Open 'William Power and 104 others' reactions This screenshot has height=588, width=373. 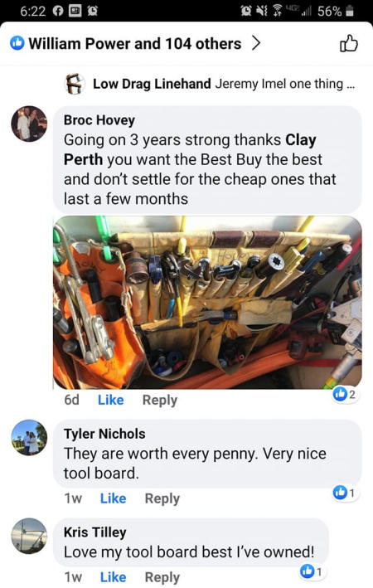click(135, 43)
